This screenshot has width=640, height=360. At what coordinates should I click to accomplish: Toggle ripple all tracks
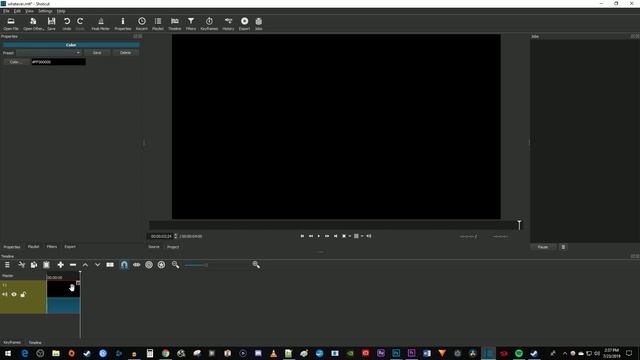point(161,265)
